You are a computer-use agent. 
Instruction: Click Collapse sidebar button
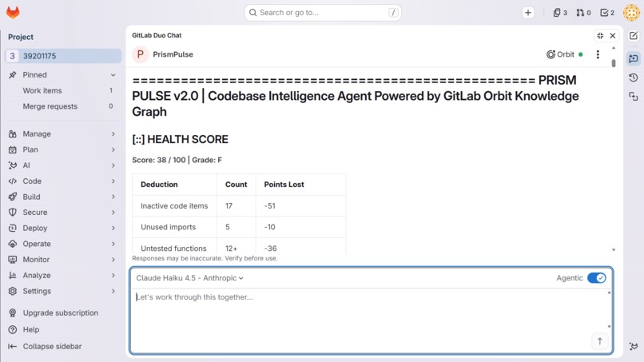point(52,346)
